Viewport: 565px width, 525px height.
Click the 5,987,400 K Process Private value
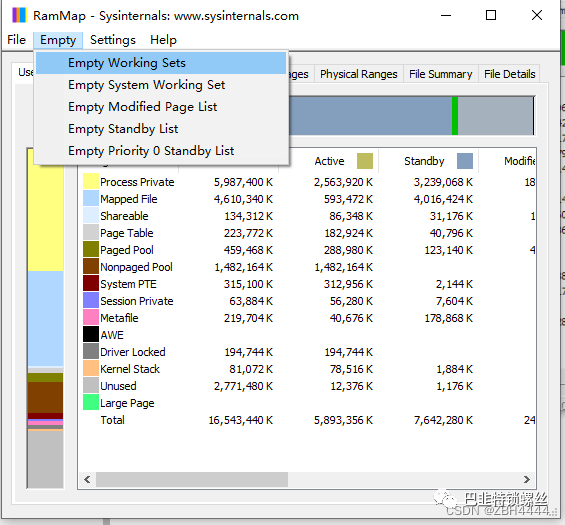(243, 182)
